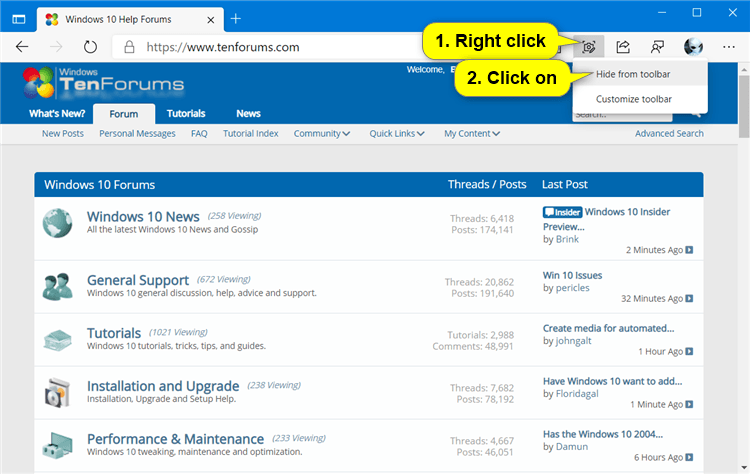Viewport: 750px width, 474px height.
Task: Click the browser Back arrow
Action: point(22,47)
